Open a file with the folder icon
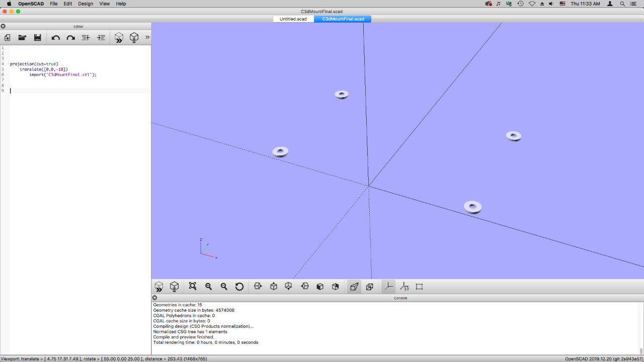Viewport: 644px width, 362px height. [x=22, y=38]
